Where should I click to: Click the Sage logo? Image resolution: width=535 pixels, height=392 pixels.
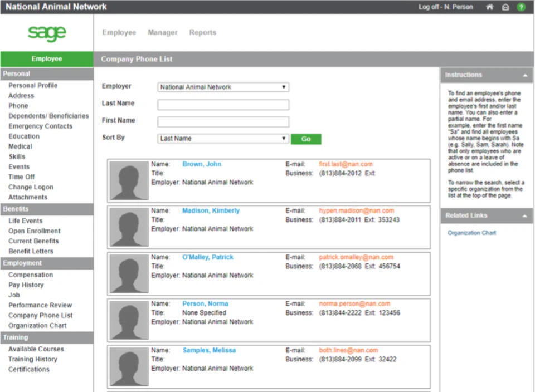(46, 34)
